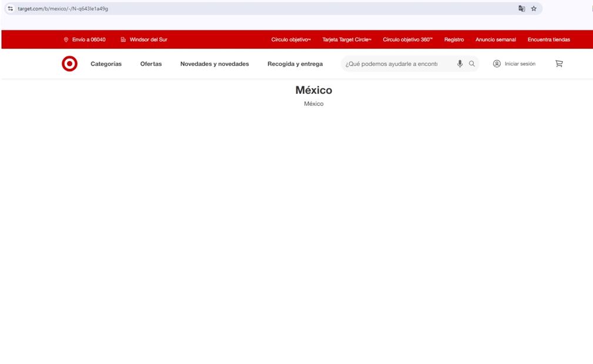Image resolution: width=593 pixels, height=364 pixels.
Task: Click the Target bullseye logo
Action: (x=69, y=63)
